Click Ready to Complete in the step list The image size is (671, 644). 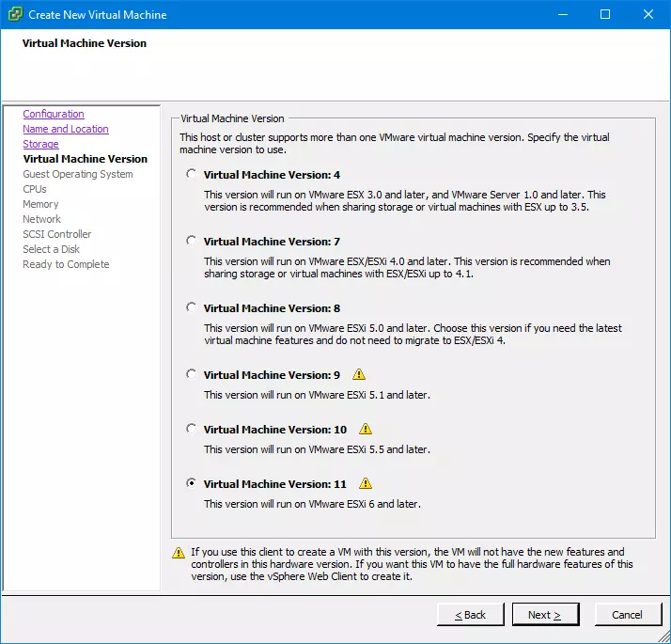point(66,264)
